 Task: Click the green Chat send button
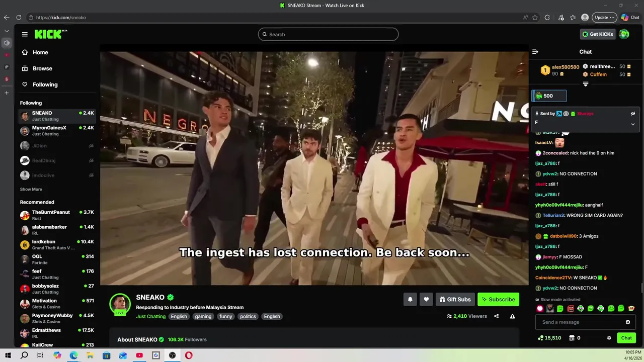[x=626, y=338]
